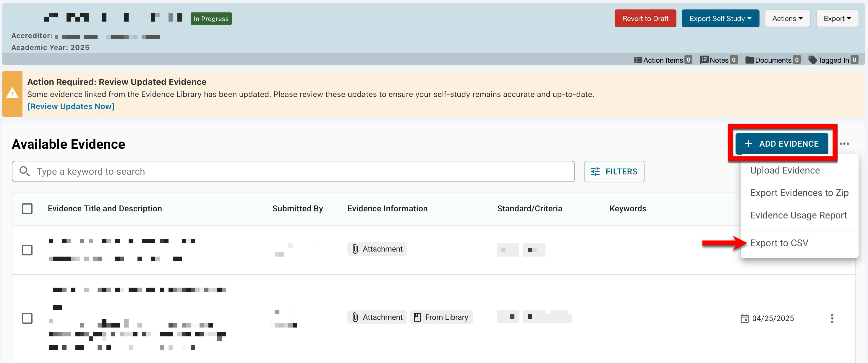Image resolution: width=868 pixels, height=363 pixels.
Task: Open the Filters button
Action: (614, 171)
